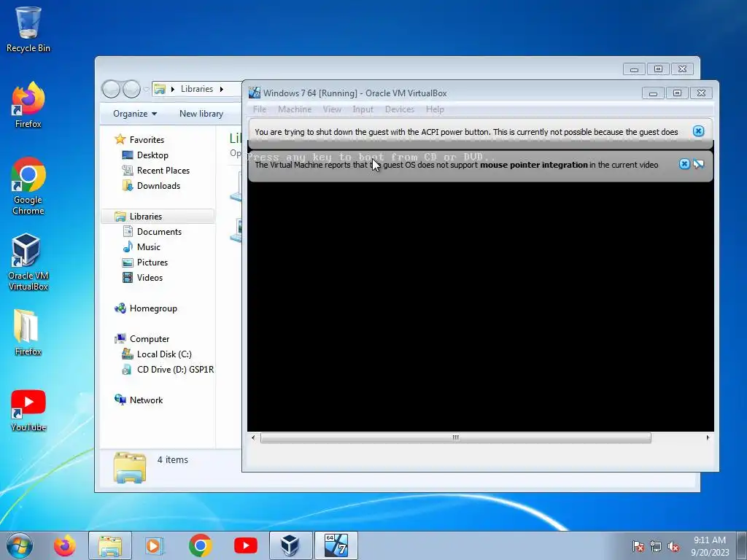The width and height of the screenshot is (747, 560).
Task: Select Homegroup in navigation pane
Action: [x=153, y=308]
